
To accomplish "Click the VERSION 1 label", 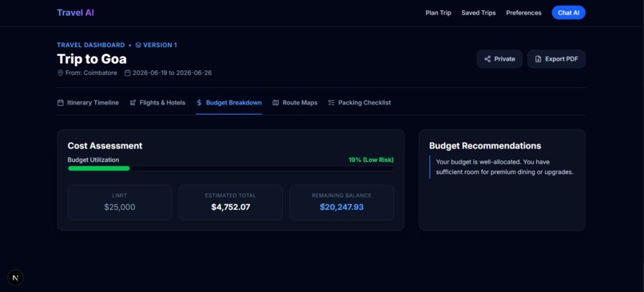I will [x=160, y=45].
